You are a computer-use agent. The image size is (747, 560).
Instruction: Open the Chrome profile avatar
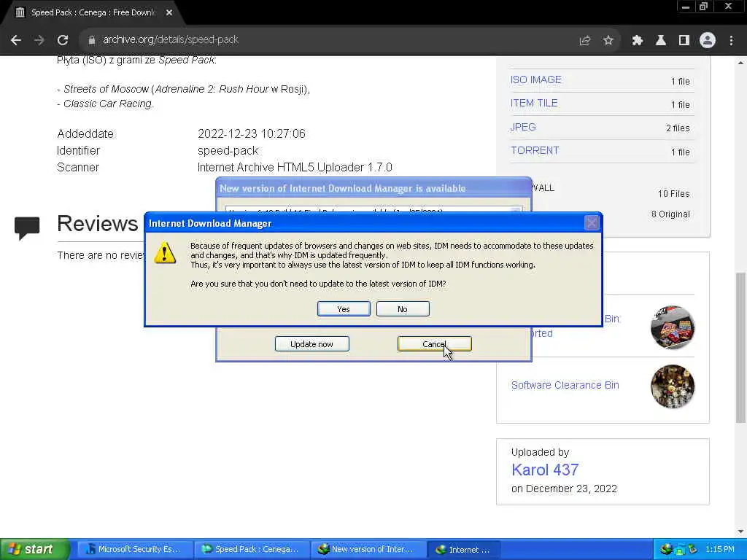pos(708,41)
